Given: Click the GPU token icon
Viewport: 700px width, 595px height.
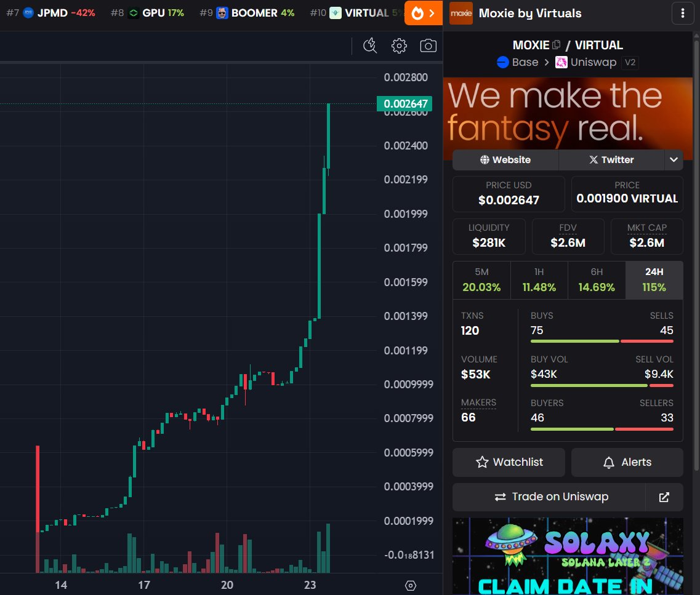Looking at the screenshot, I should click(x=133, y=13).
